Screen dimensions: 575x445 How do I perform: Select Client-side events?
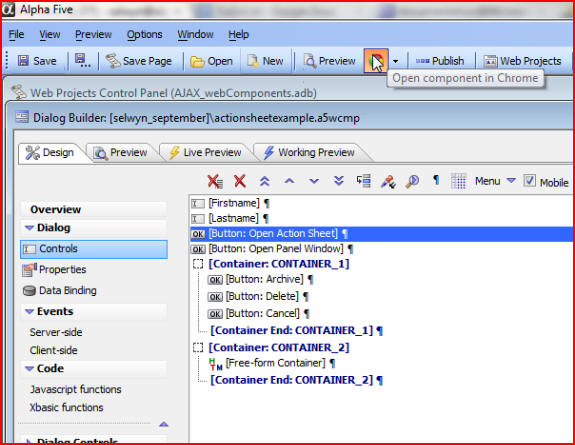coord(54,350)
